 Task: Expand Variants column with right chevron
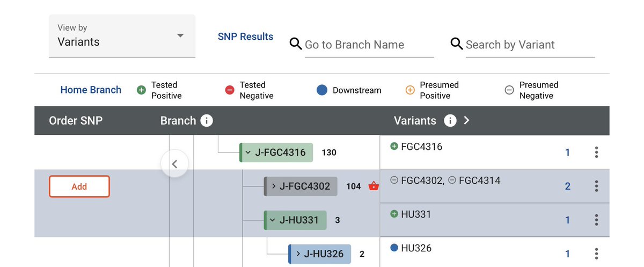(x=466, y=120)
